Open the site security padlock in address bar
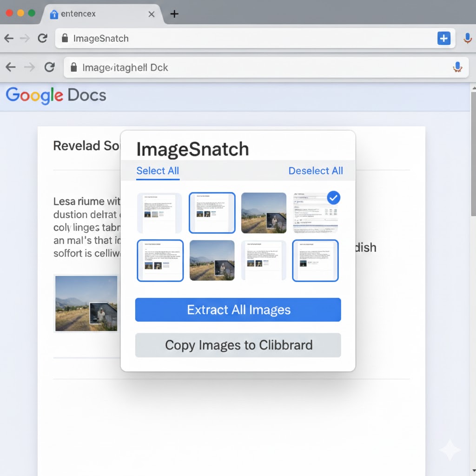The height and width of the screenshot is (476, 476). [64, 38]
